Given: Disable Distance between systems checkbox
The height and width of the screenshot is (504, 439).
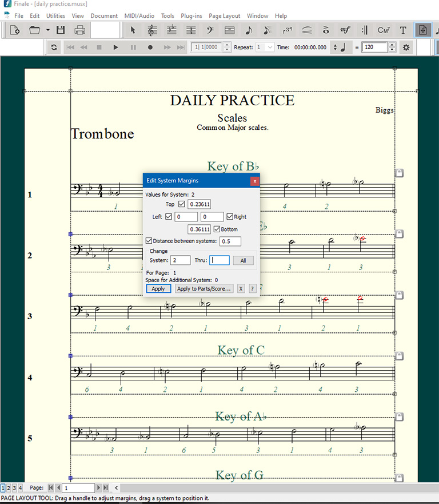Looking at the screenshot, I should pos(149,241).
